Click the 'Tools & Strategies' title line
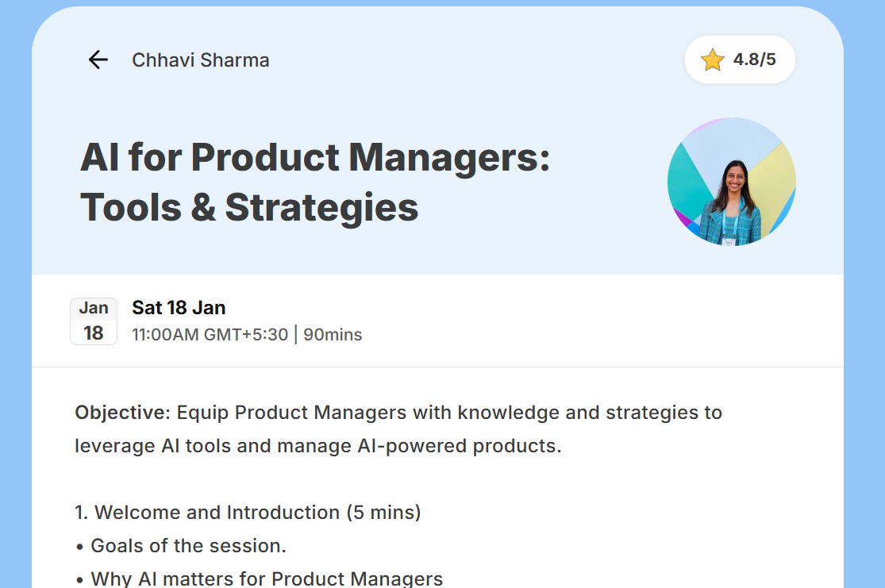Image resolution: width=885 pixels, height=588 pixels. 249,207
